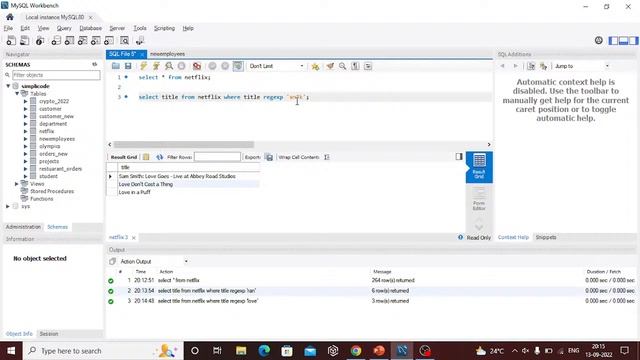The height and width of the screenshot is (360, 640).
Task: Toggle display of invisible characters
Action: click(x=355, y=66)
